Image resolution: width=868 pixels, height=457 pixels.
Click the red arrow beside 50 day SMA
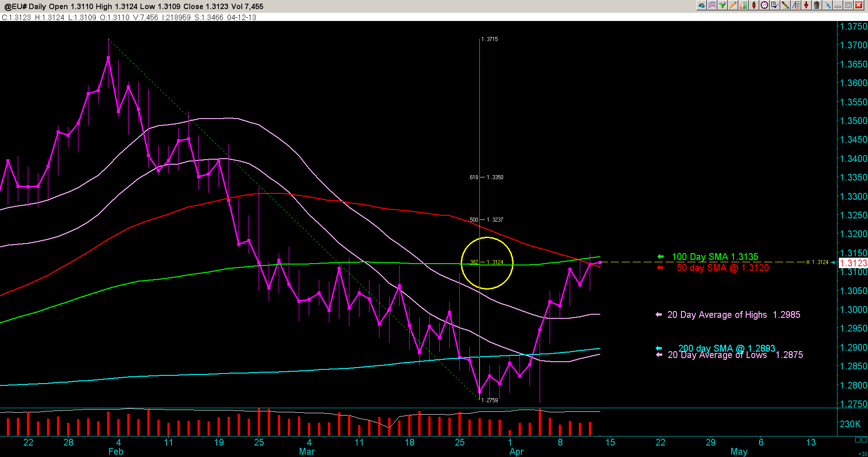(x=660, y=268)
